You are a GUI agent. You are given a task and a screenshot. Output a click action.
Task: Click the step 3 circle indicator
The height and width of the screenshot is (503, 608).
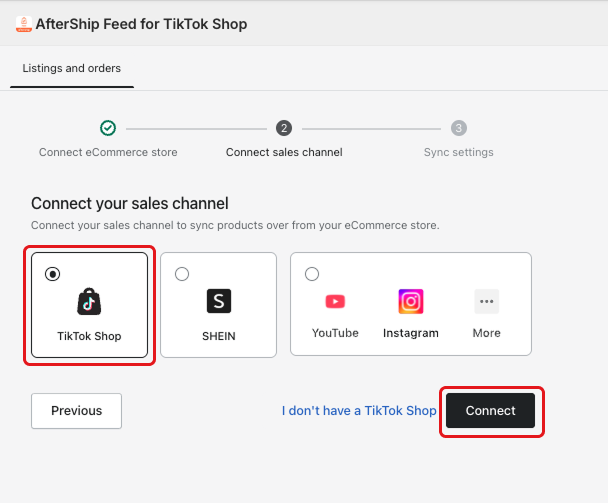pyautogui.click(x=459, y=128)
